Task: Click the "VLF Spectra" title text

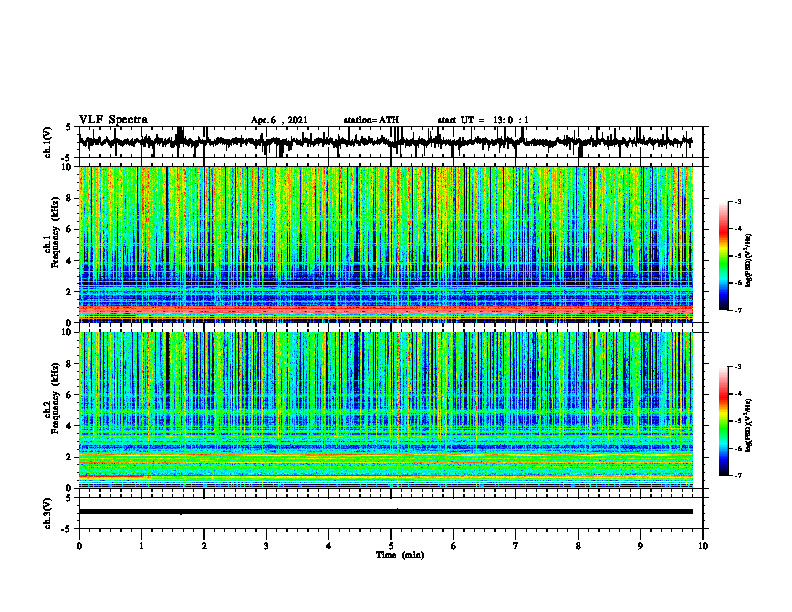Action: point(113,119)
